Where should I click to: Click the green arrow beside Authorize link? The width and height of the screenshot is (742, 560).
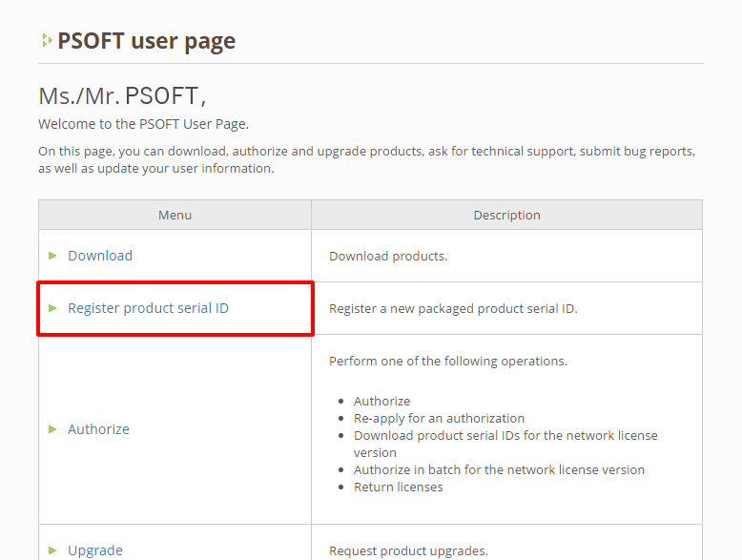pyautogui.click(x=53, y=429)
